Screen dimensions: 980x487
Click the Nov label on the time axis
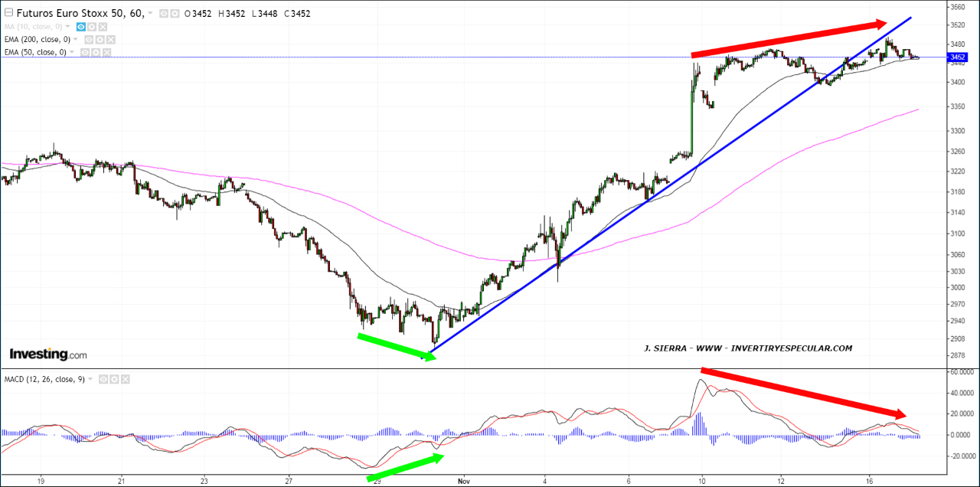[x=462, y=480]
